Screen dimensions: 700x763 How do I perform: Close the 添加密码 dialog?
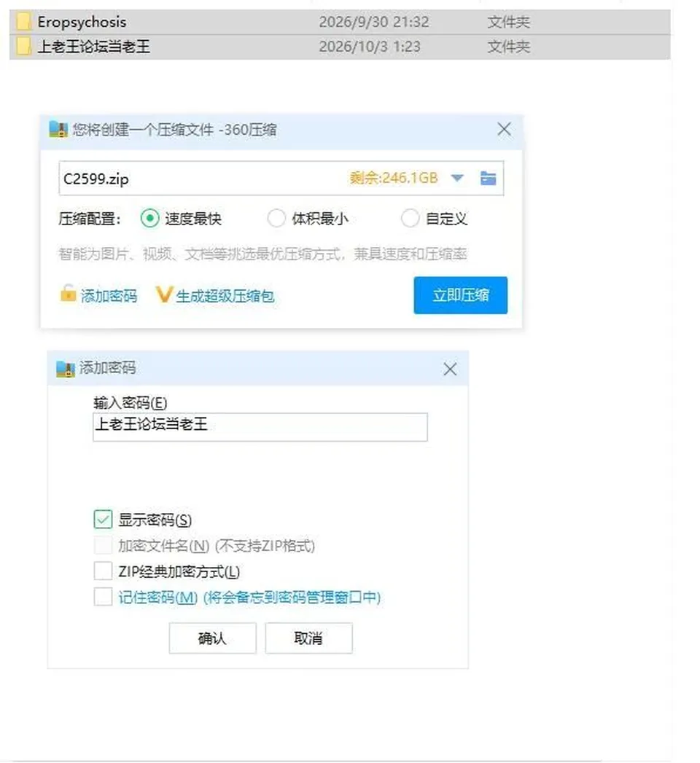(450, 369)
